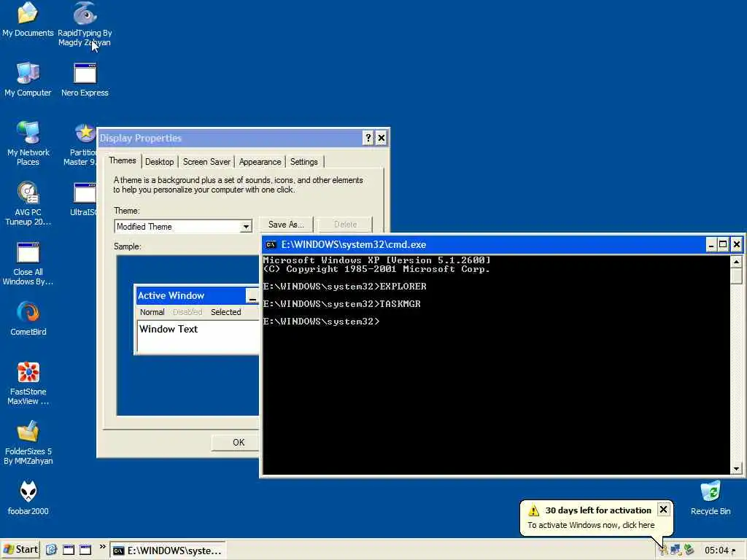
Task: Switch to the Appearance tab
Action: click(x=260, y=162)
